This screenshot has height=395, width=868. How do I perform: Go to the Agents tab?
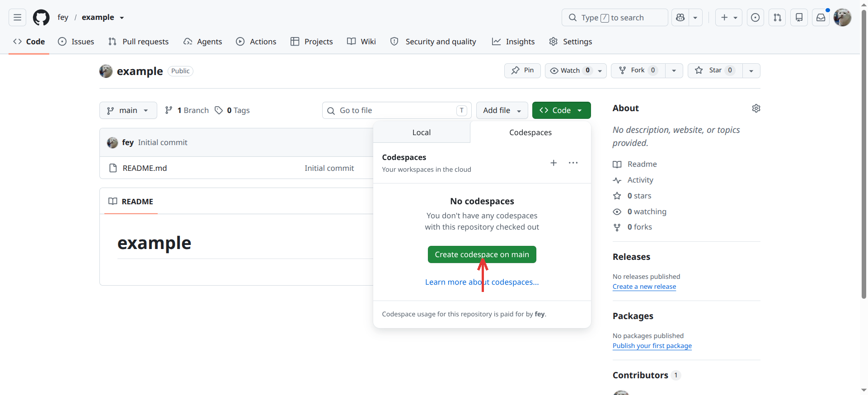click(x=203, y=42)
